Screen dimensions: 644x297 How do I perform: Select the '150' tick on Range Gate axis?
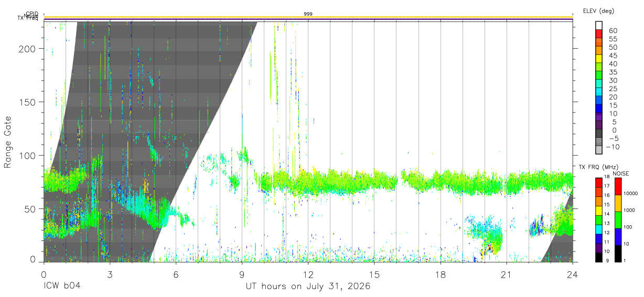pos(29,102)
